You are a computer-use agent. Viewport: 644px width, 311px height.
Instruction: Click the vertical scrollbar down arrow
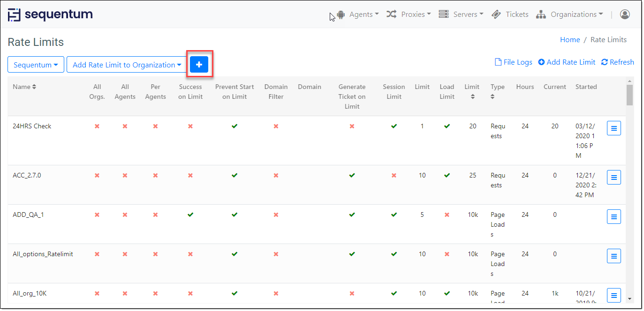[629, 298]
